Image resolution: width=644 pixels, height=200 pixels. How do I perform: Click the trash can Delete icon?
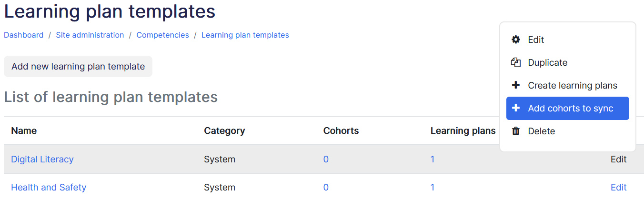[x=515, y=131]
